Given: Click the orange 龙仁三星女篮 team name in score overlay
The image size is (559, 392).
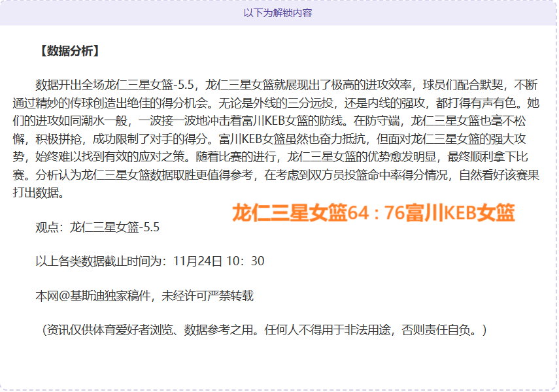Looking at the screenshot, I should click(290, 213).
